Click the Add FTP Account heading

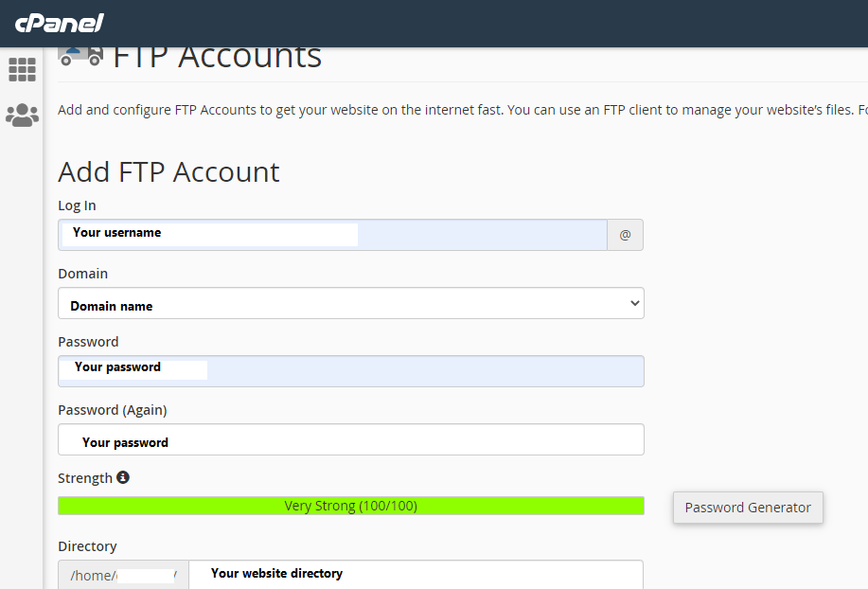click(168, 172)
